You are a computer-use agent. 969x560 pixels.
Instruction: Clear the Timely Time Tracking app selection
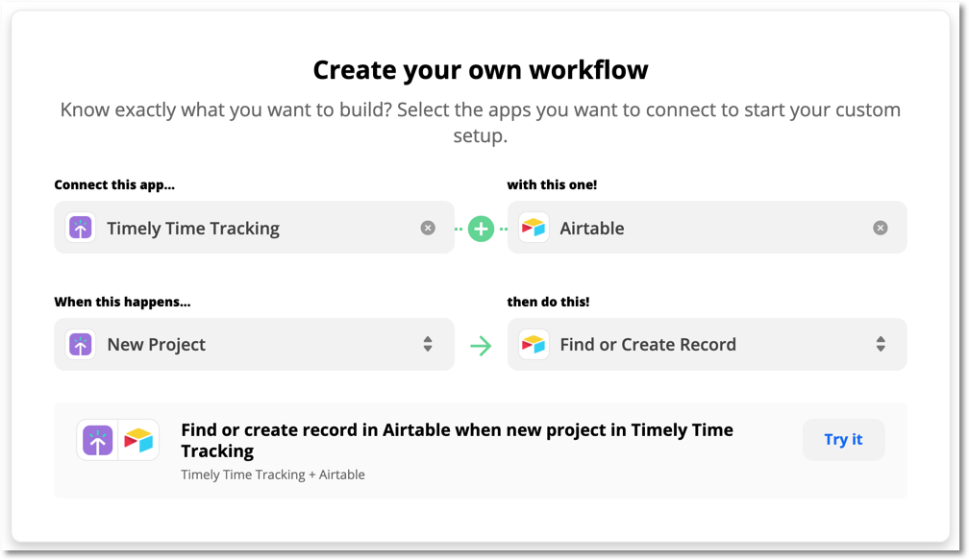pos(428,228)
